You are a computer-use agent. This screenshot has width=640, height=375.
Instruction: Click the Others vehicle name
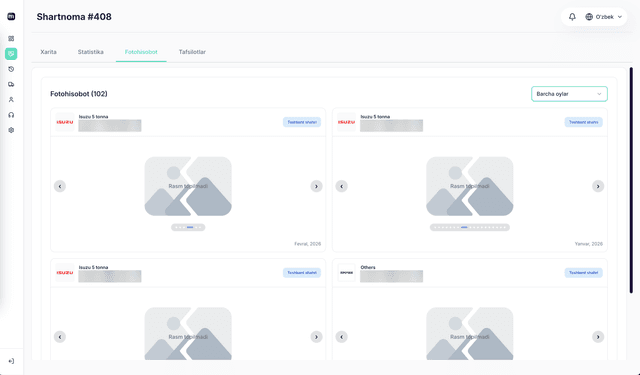click(368, 267)
